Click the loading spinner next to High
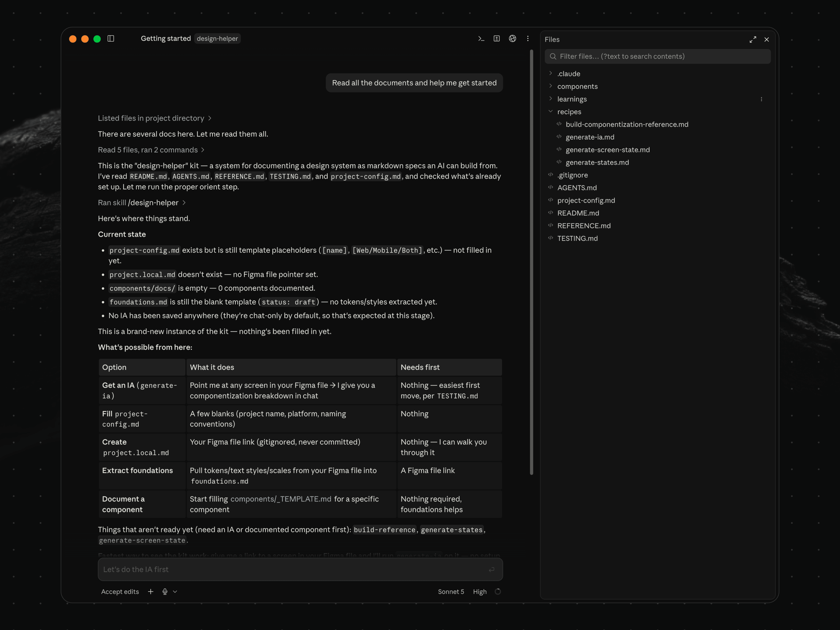 point(498,592)
